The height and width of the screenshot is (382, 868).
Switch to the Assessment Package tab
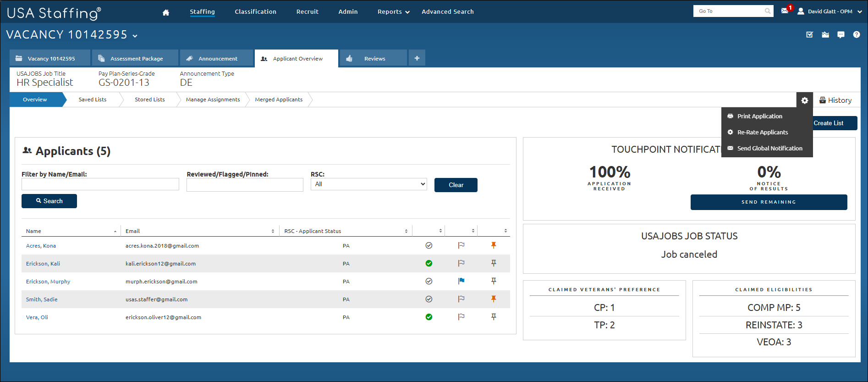point(136,59)
